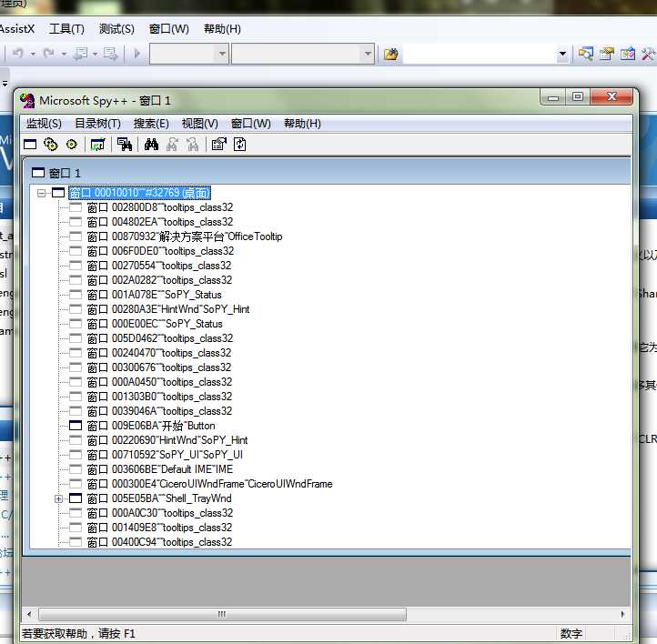
Task: Click the navigate backward icon in the Visual Studio toolbar
Action: (x=80, y=54)
